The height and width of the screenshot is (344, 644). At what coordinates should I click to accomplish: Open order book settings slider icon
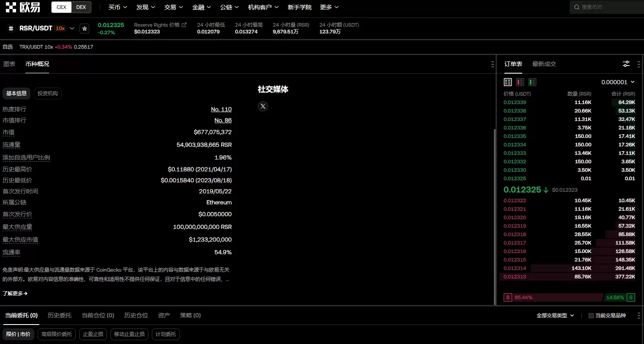pyautogui.click(x=626, y=64)
